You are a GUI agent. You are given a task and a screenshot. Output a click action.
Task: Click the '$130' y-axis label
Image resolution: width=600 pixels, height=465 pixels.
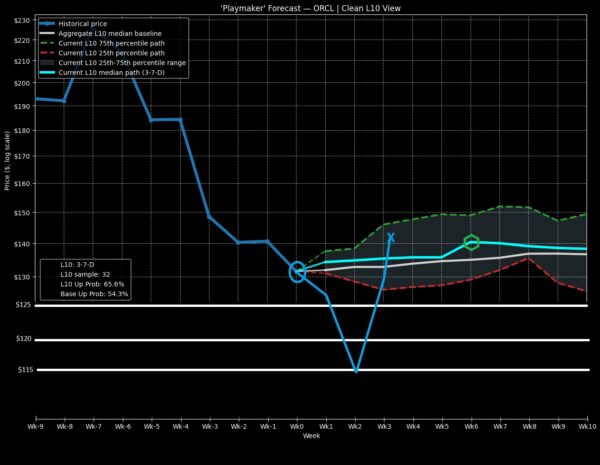(22, 277)
